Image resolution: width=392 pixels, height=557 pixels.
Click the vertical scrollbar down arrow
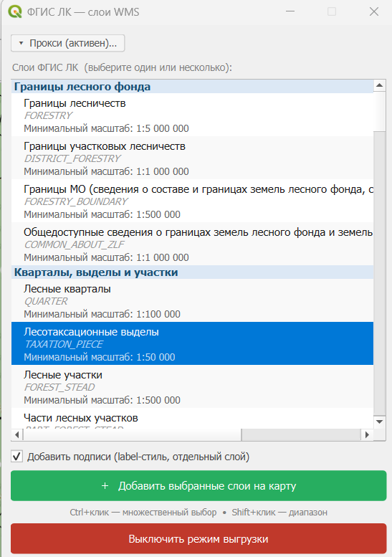380,422
